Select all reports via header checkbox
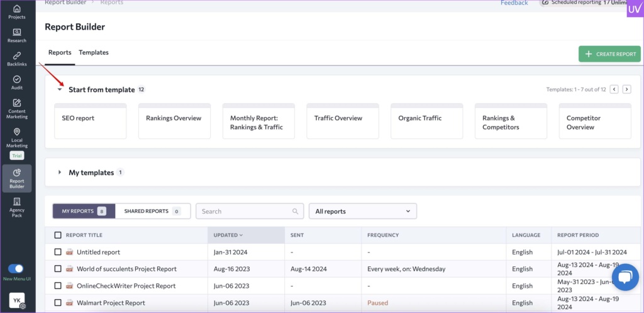The image size is (644, 313). coord(58,235)
